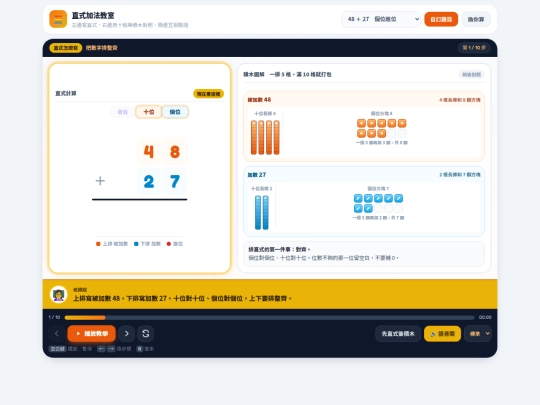Select the yellow tab pill in the dark header
The width and height of the screenshot is (540, 405).
pos(66,48)
